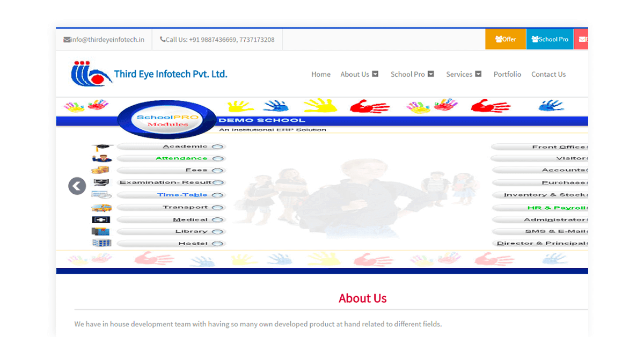Expand the School Pro menu dropdown arrow
Viewport: 644px width, 337px height.
click(x=431, y=74)
